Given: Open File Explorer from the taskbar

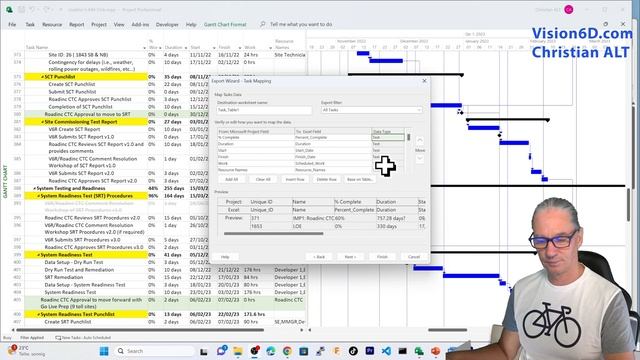Looking at the screenshot, I should [238, 351].
